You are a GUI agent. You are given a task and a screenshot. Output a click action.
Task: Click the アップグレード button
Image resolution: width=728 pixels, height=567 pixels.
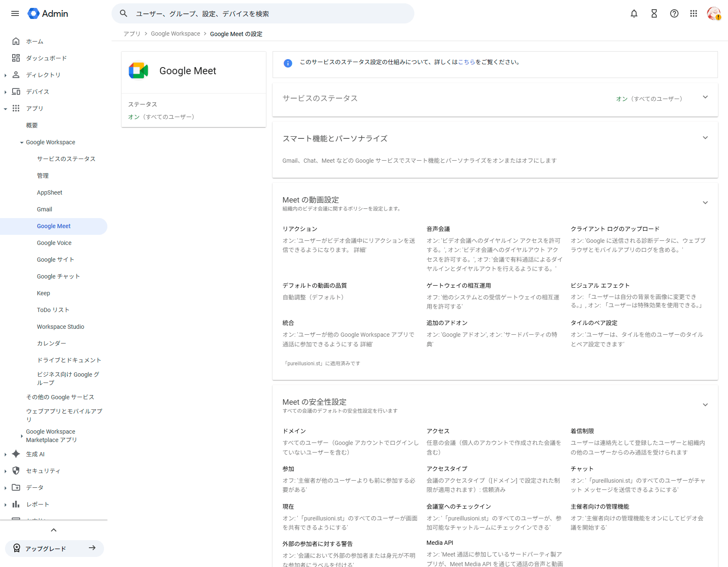55,549
